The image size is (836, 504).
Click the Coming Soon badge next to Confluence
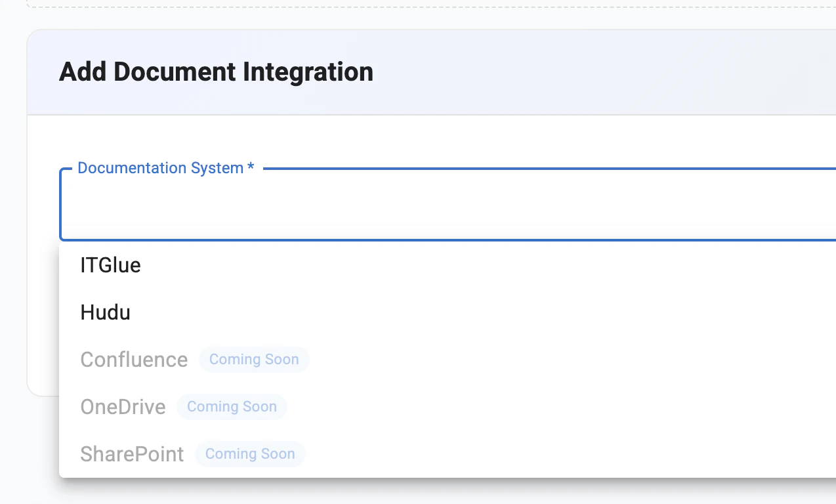point(254,359)
